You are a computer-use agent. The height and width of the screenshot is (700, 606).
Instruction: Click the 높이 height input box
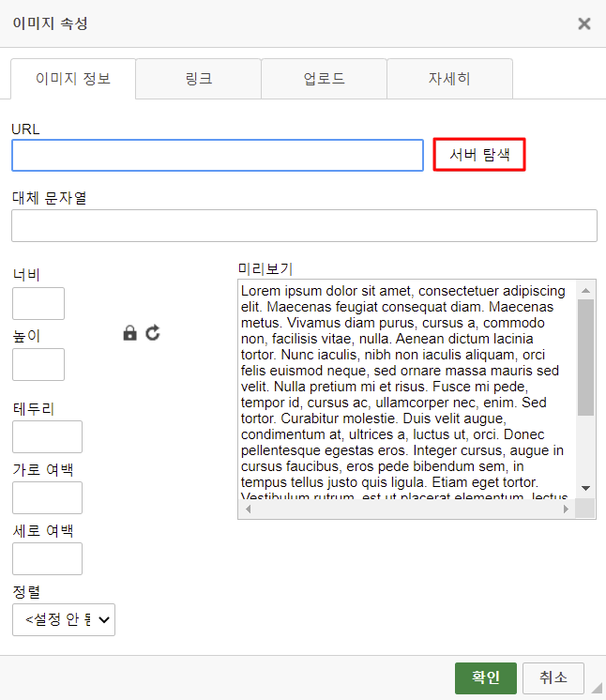coord(38,365)
